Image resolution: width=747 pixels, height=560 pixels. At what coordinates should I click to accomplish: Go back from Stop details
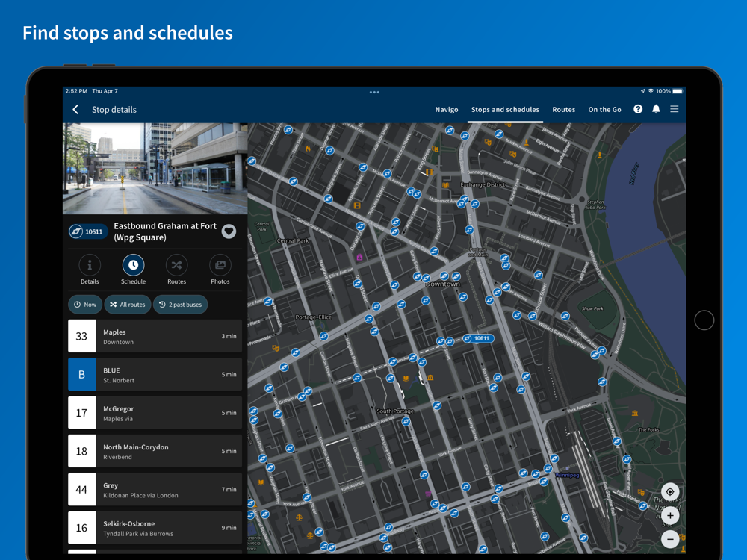coord(75,110)
